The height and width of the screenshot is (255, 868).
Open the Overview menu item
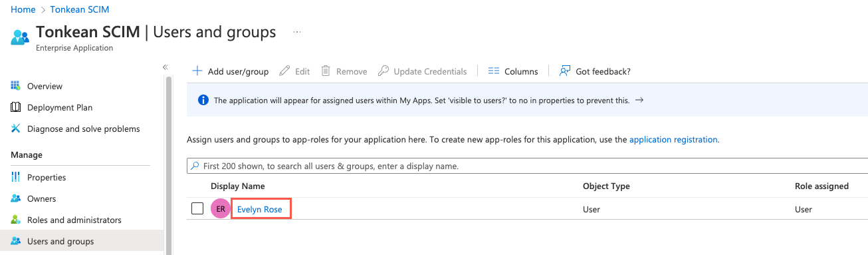coord(45,86)
